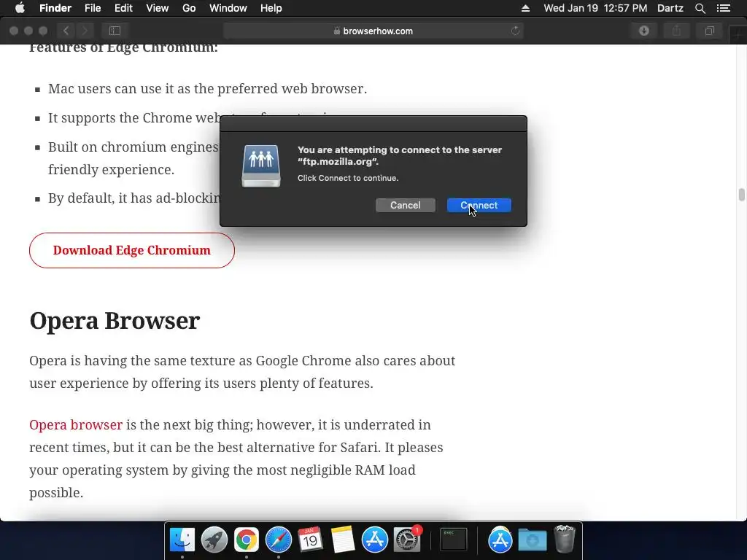Viewport: 747px width, 560px height.
Task: Open Finder from the Dock
Action: (182, 540)
